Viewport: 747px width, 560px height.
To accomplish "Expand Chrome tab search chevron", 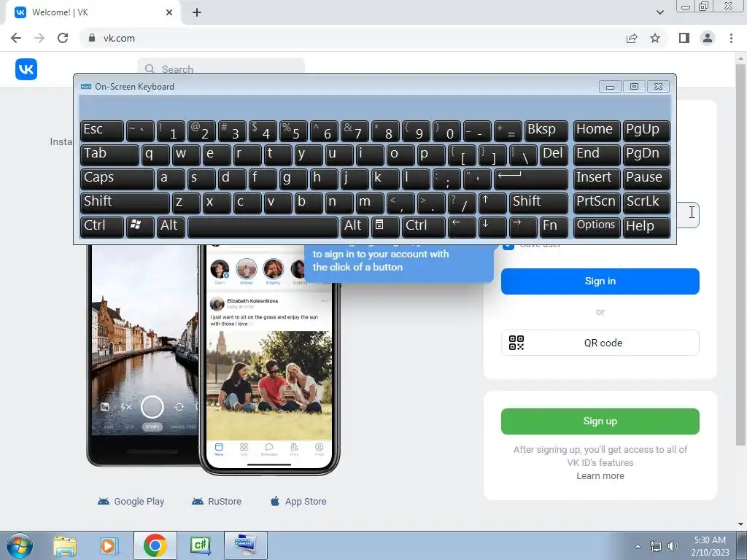I will 659,12.
